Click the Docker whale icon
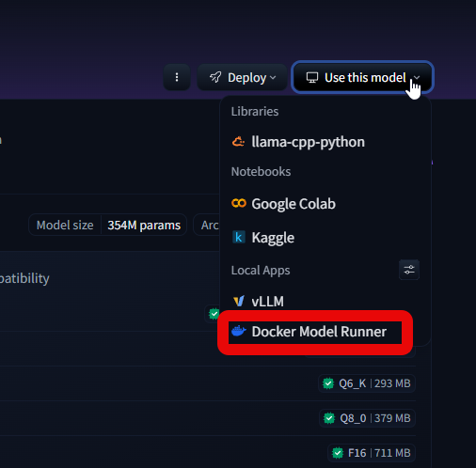Viewport: 476px width, 468px height. point(239,331)
